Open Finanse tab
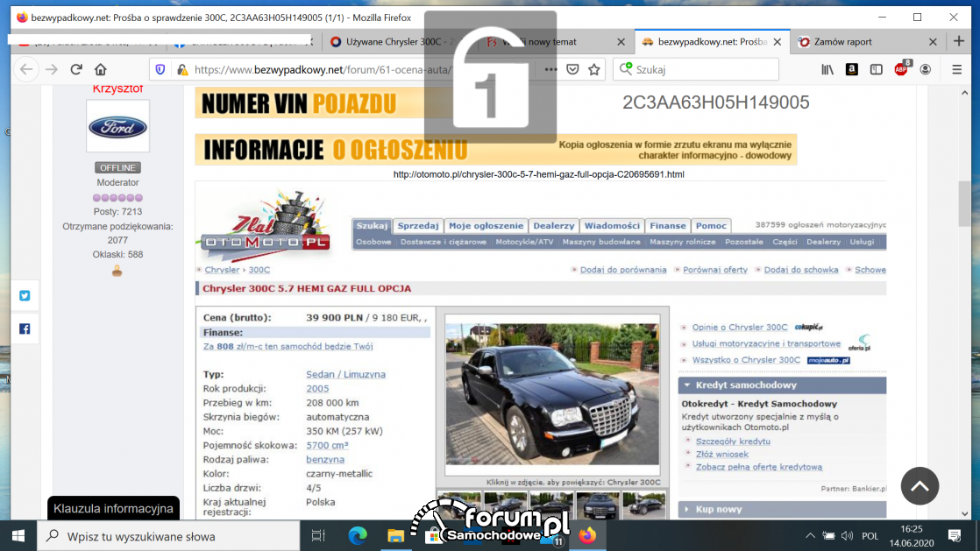Viewport: 980px width, 551px height. (x=667, y=225)
